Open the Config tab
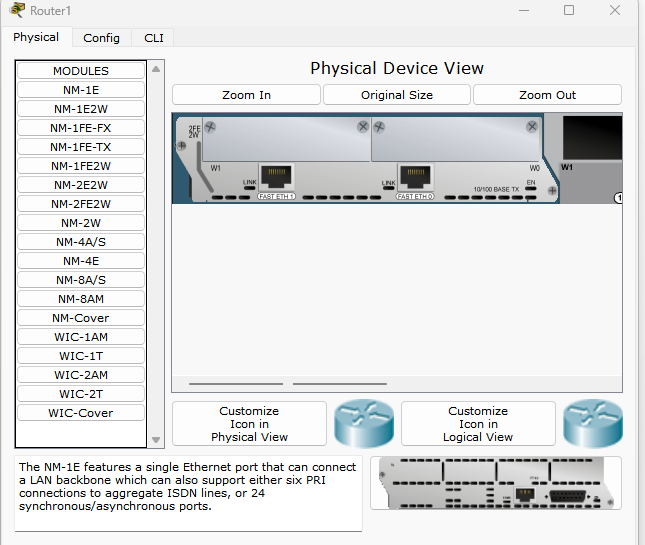Screen dimensions: 645x545 102,38
